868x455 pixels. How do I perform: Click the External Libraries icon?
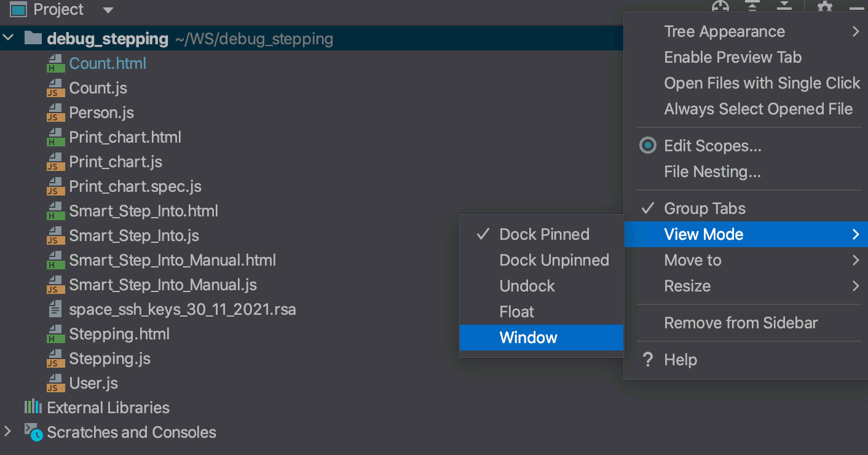[x=32, y=407]
